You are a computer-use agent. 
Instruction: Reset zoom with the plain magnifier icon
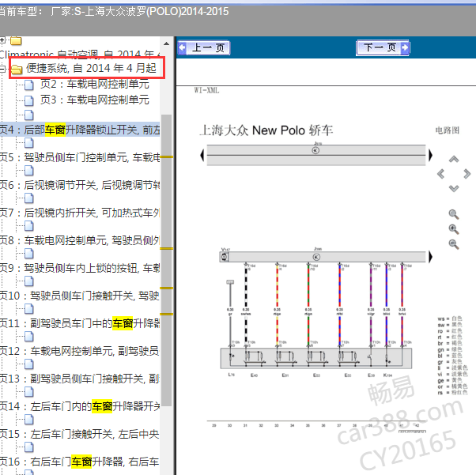coord(454,215)
